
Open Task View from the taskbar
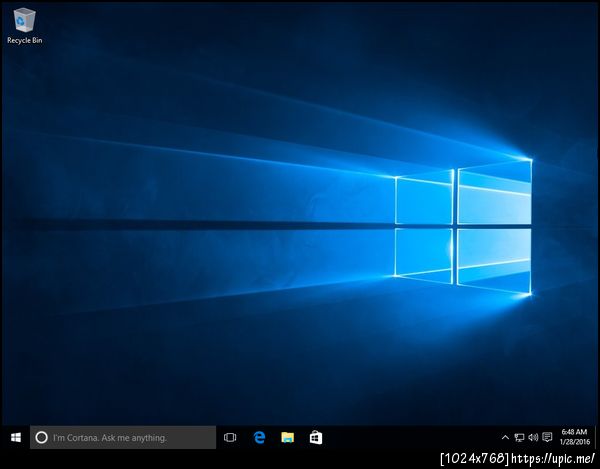(230, 437)
